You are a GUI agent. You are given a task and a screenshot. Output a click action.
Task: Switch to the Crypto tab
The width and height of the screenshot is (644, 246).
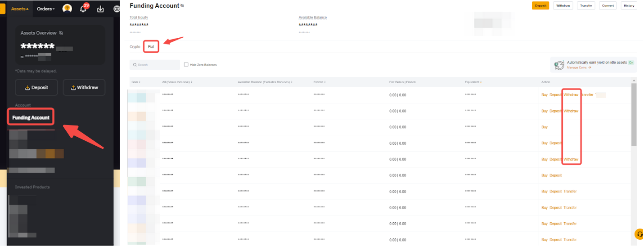click(x=135, y=47)
